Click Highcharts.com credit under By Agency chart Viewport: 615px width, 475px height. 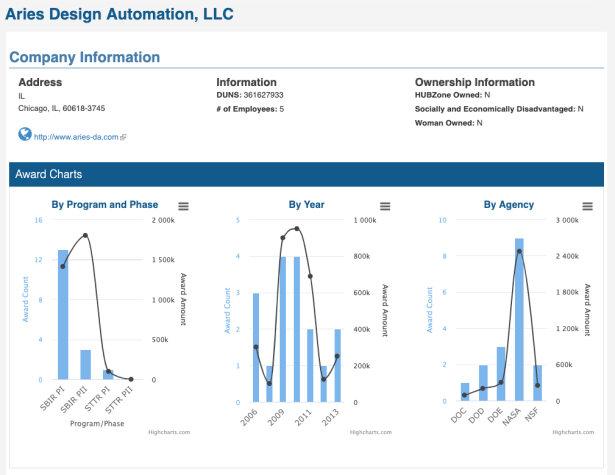pyautogui.click(x=577, y=433)
